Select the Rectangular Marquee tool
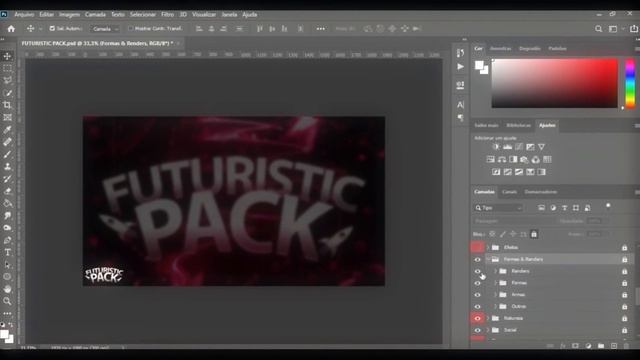Image resolution: width=640 pixels, height=360 pixels. point(7,68)
